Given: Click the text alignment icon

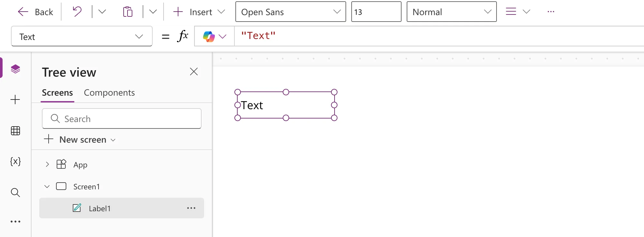Looking at the screenshot, I should coord(511,12).
